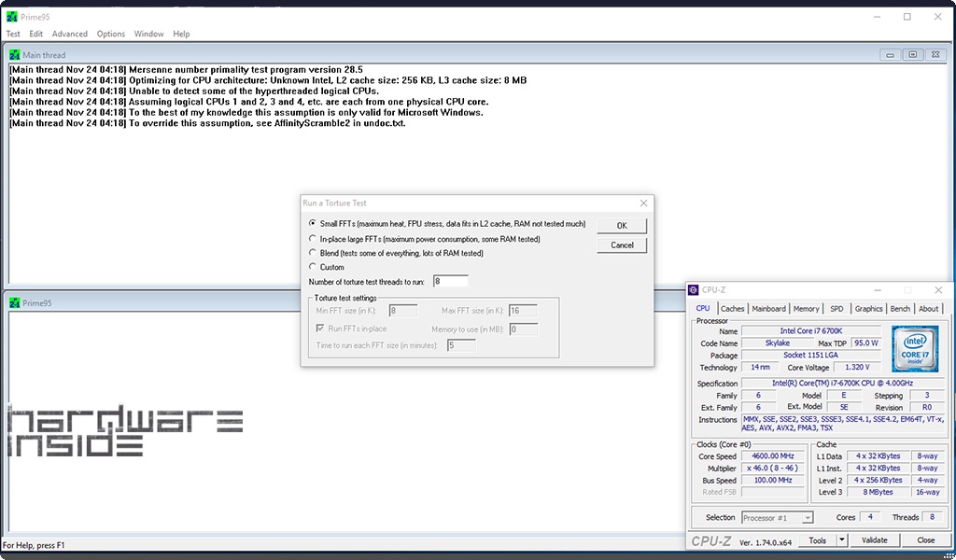Restore the Main thread child window

click(x=913, y=55)
